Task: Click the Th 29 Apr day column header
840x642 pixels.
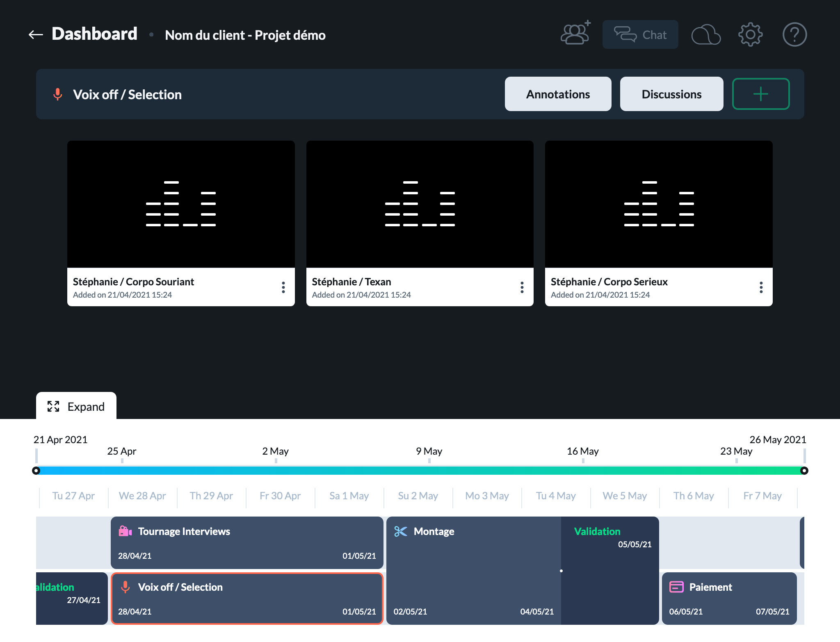Action: coord(211,496)
